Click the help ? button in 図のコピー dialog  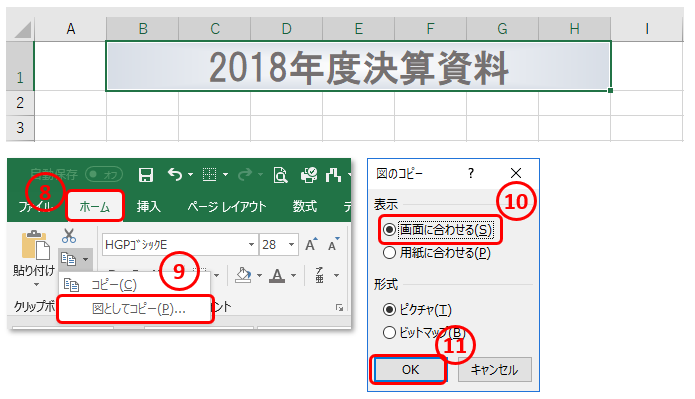471,173
